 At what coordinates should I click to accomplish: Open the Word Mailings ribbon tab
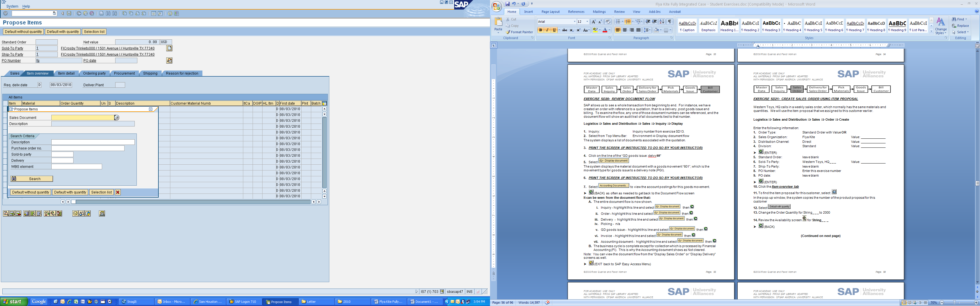(x=599, y=12)
